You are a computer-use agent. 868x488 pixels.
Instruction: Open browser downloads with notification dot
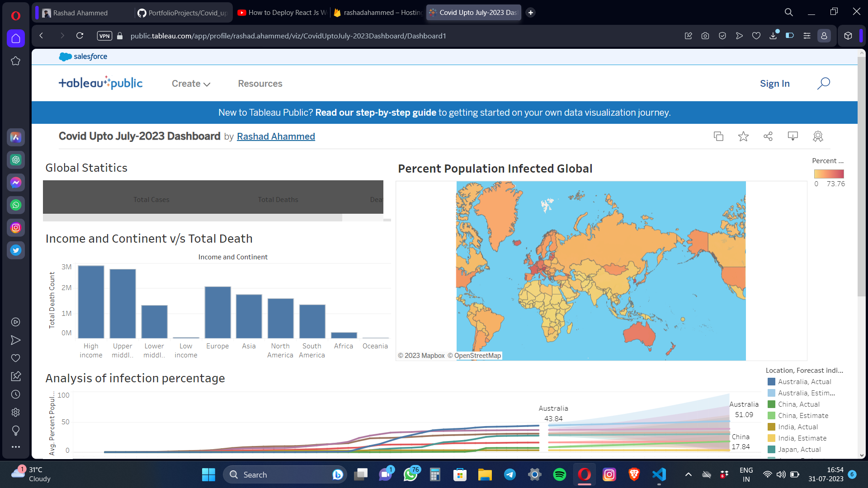click(x=773, y=36)
